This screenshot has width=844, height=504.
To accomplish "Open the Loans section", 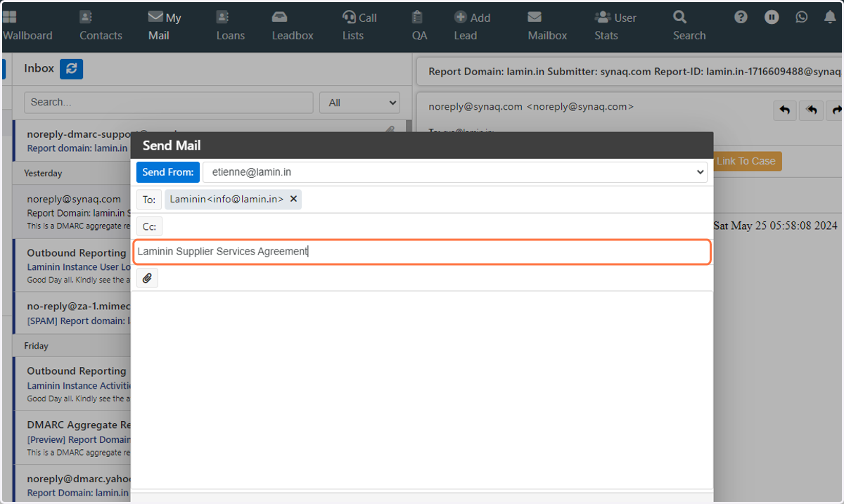I will click(231, 27).
